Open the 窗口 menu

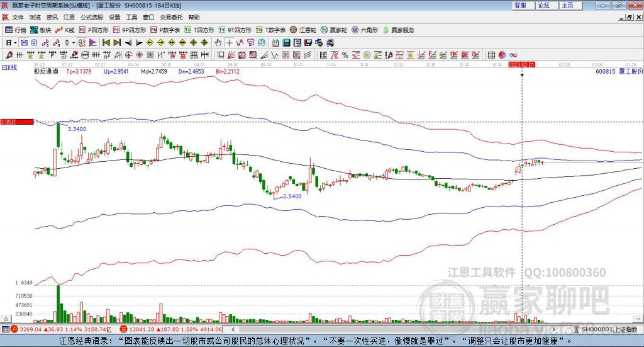[x=148, y=17]
